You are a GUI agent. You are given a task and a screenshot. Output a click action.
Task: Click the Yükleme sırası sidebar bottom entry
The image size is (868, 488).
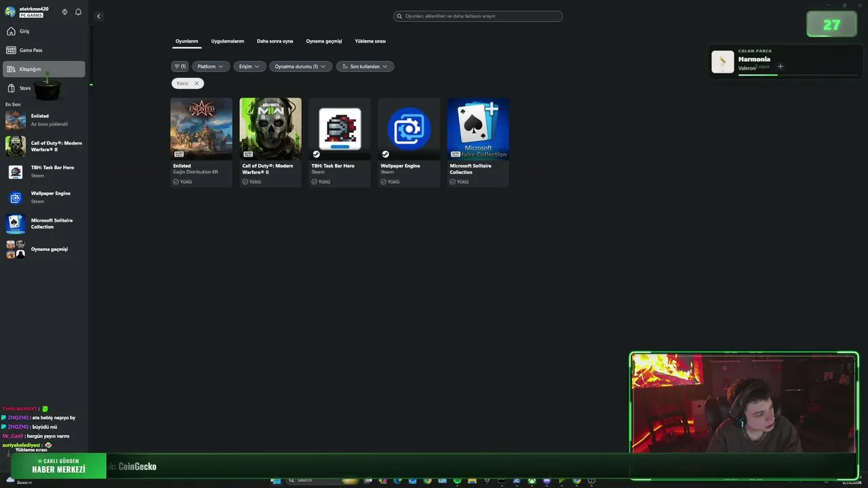(x=31, y=450)
